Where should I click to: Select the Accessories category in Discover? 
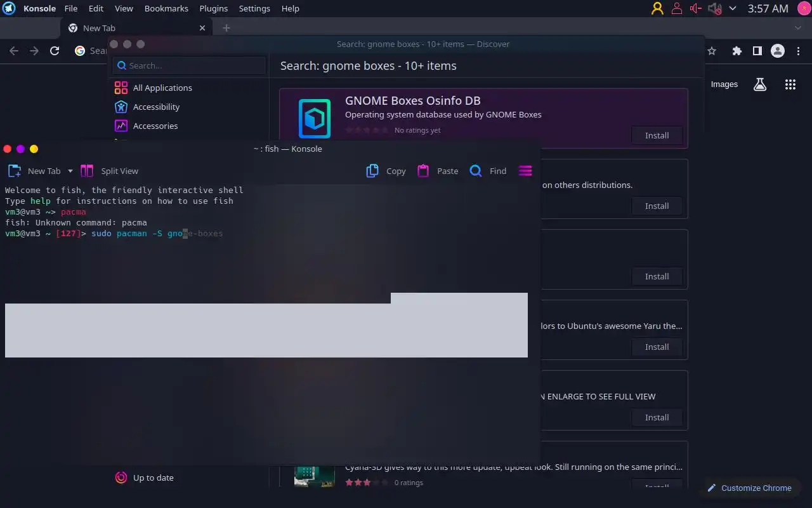click(189, 126)
